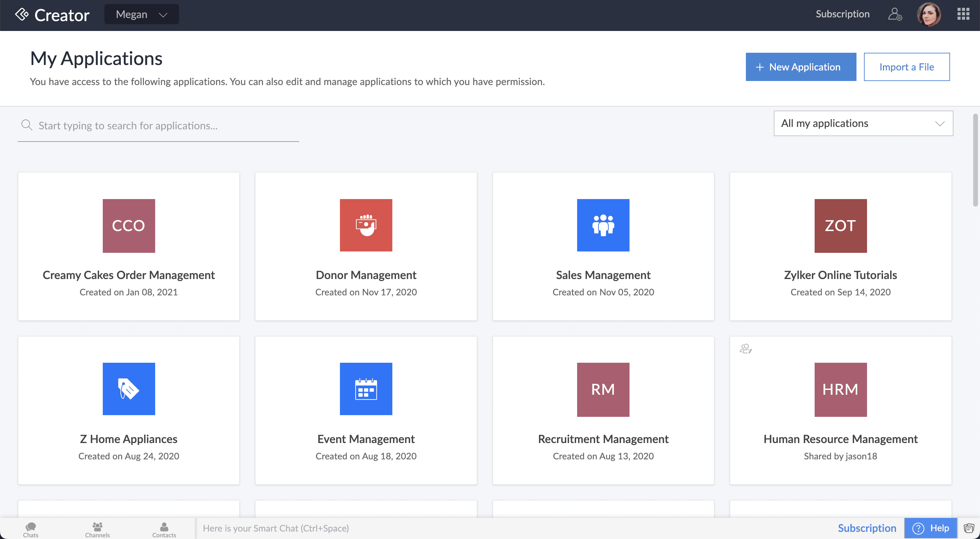This screenshot has width=980, height=539.
Task: Open the apps grid launcher icon
Action: [963, 14]
